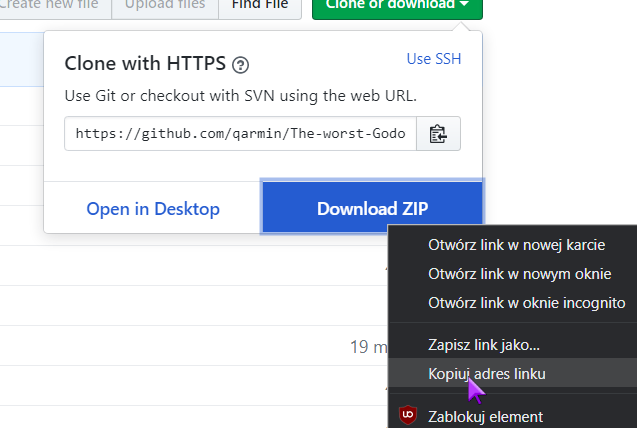Click the Download ZIP button
Image resolution: width=637 pixels, height=428 pixels.
pos(372,207)
